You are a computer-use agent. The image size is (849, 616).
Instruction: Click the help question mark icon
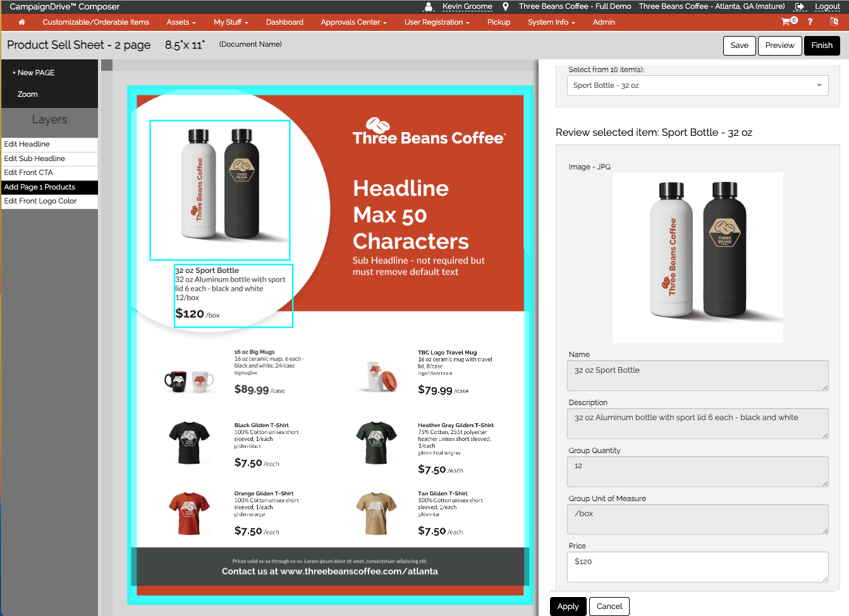click(x=810, y=22)
